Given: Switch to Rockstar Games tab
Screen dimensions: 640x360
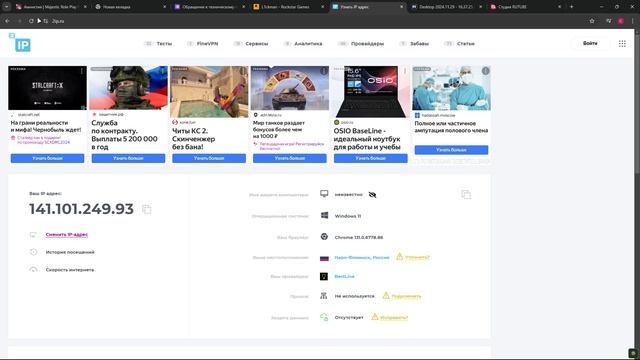Looking at the screenshot, I should tap(289, 7).
